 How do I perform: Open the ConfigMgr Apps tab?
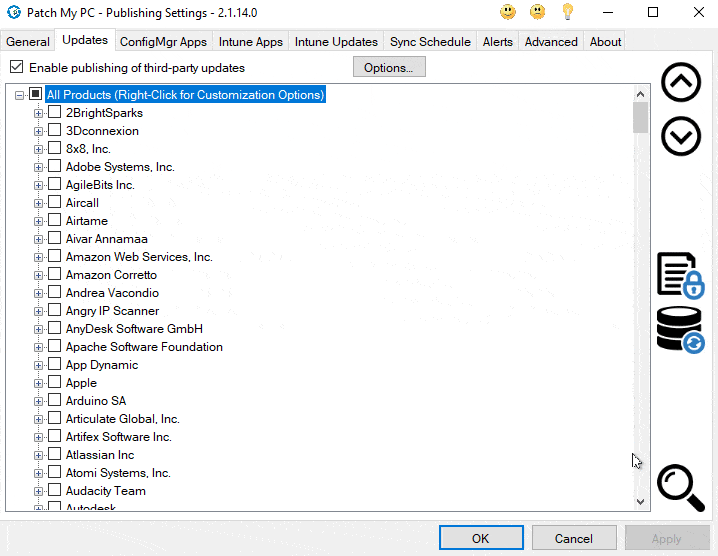point(163,42)
